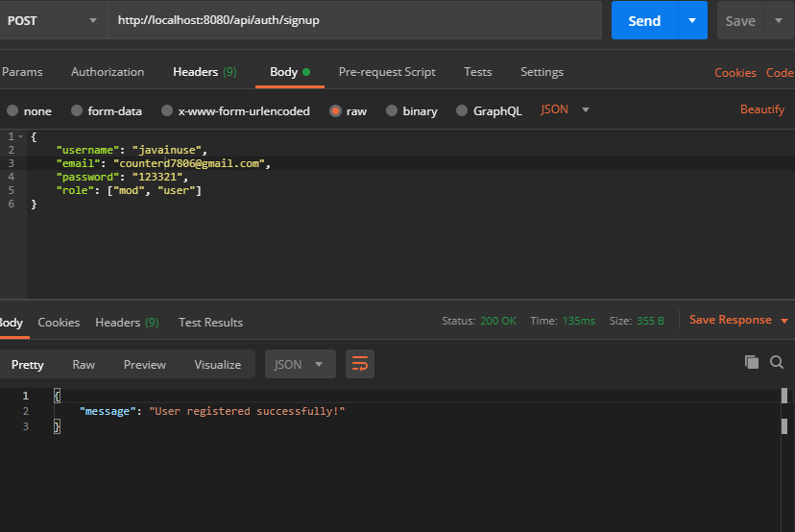The image size is (795, 532).
Task: Open the request Headers (9) tab
Action: (205, 72)
